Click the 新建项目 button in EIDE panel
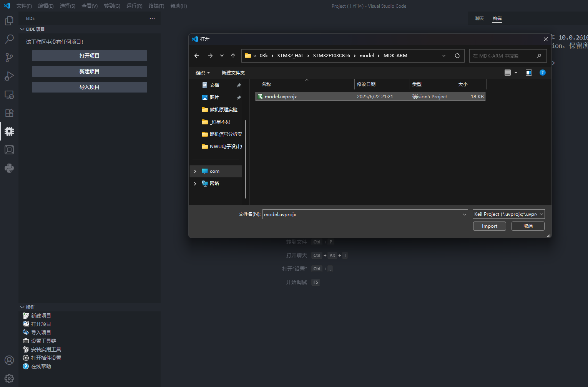 tap(90, 71)
